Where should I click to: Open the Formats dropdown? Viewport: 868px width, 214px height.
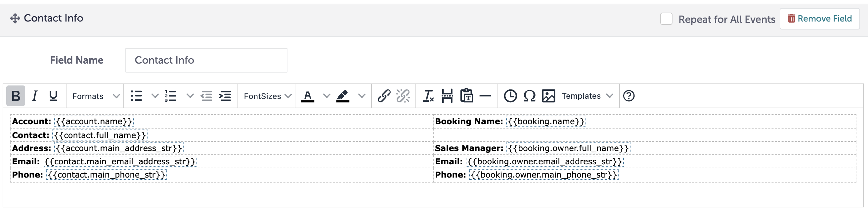pos(95,96)
